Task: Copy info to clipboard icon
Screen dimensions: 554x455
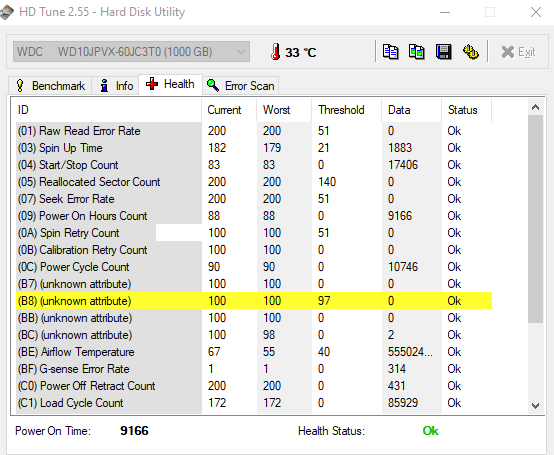Action: click(x=390, y=52)
